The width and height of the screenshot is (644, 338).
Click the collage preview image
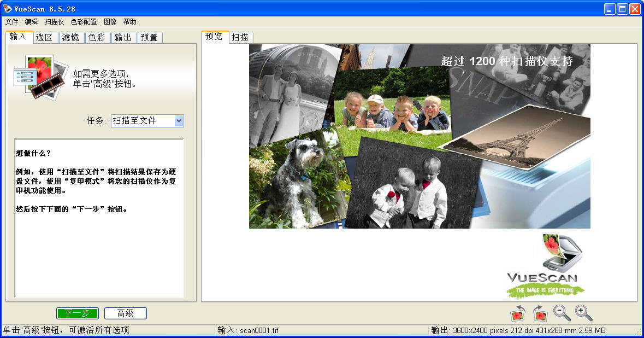pos(420,136)
